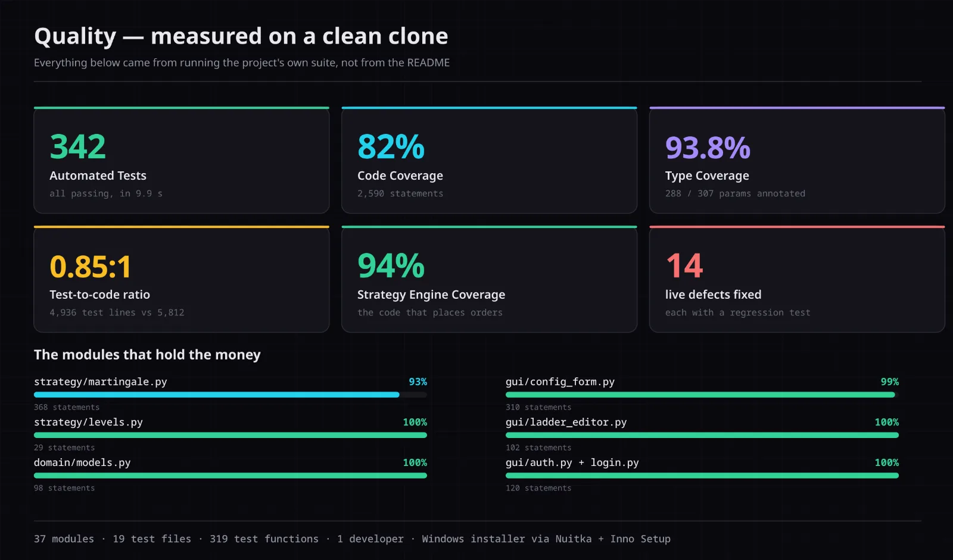Select the '368 statements' caption

point(67,408)
